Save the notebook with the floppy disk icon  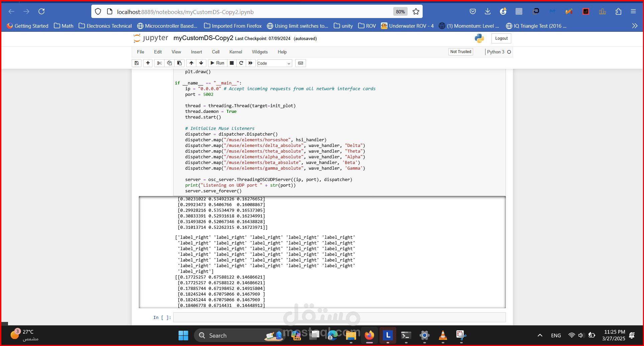136,63
